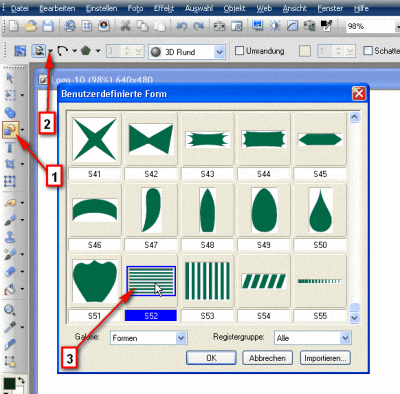400x394 pixels.
Task: Click the Print icon in toolbar
Action: (x=70, y=26)
